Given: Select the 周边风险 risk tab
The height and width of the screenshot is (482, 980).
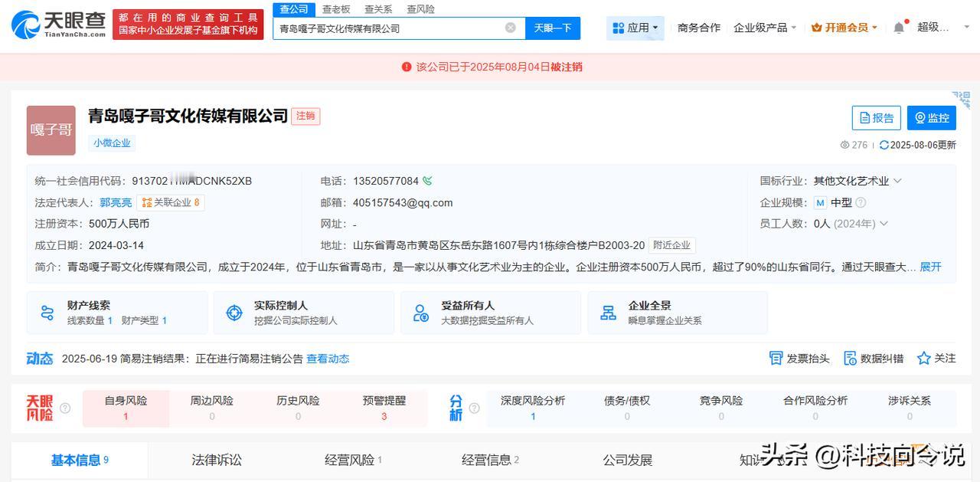Looking at the screenshot, I should (212, 408).
